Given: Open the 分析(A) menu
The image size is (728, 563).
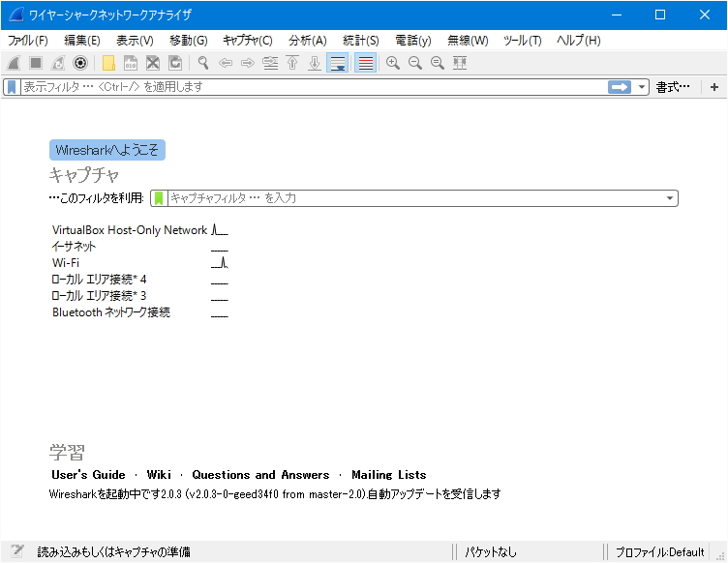Looking at the screenshot, I should point(307,41).
